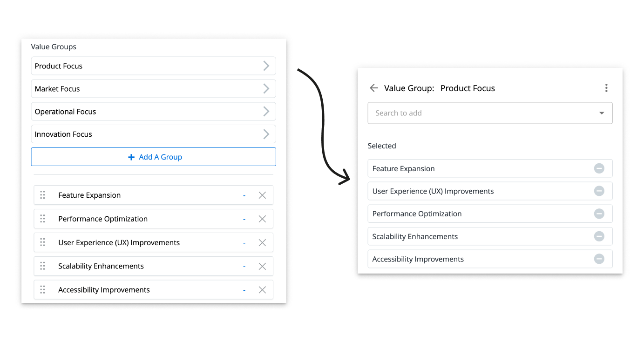Delete User Experience (UX) Improvements row with X

click(x=262, y=243)
